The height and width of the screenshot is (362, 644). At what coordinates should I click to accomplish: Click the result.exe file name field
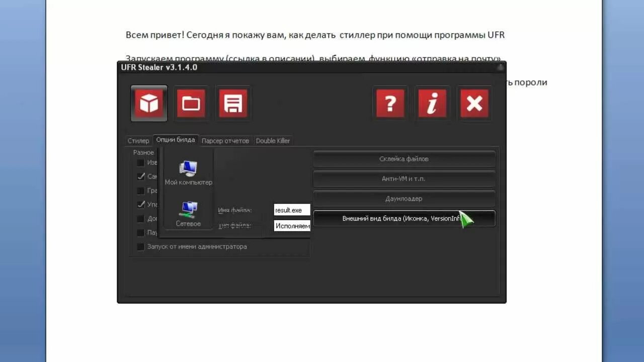pyautogui.click(x=292, y=210)
